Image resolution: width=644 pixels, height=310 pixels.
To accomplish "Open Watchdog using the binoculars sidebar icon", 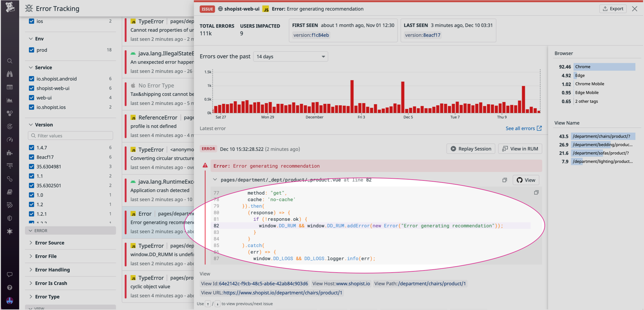I will point(10,73).
